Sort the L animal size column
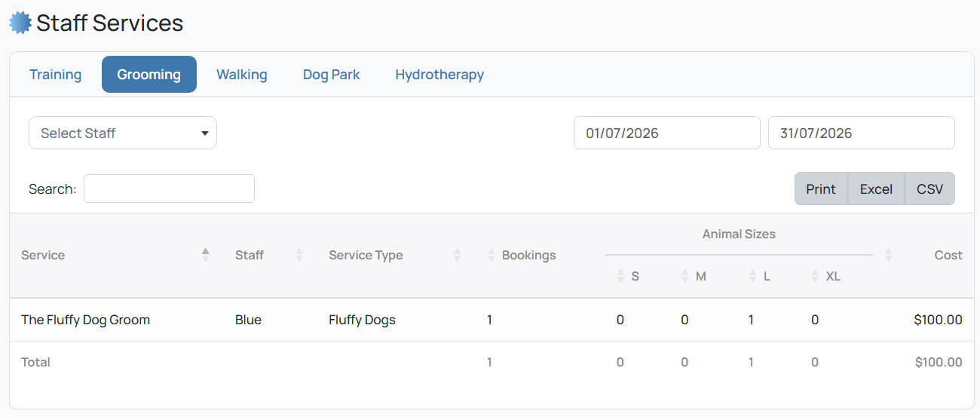Viewport: 980px width, 417px height. point(752,276)
